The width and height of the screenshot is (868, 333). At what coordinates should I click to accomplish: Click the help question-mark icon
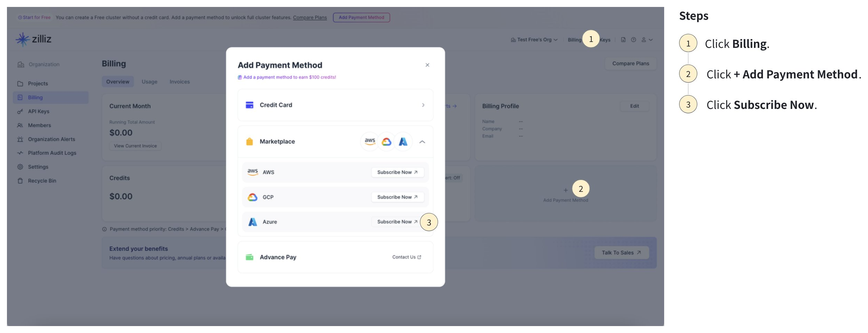pos(633,40)
